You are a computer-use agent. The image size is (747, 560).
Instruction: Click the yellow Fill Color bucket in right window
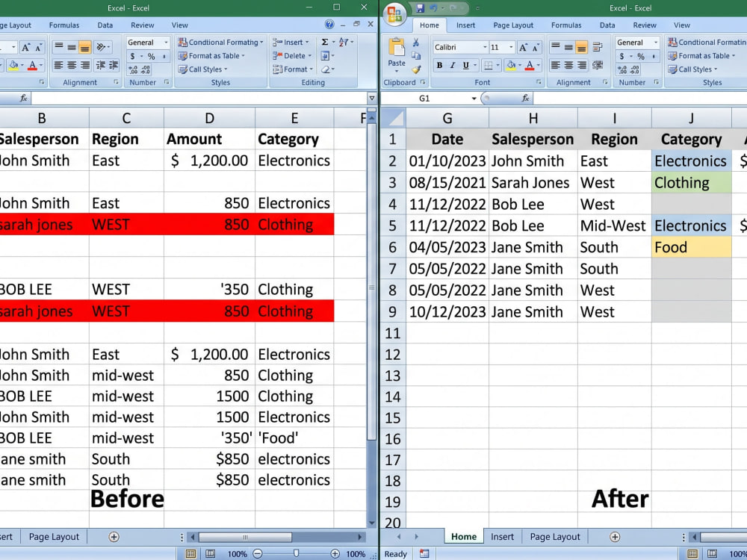tap(511, 65)
